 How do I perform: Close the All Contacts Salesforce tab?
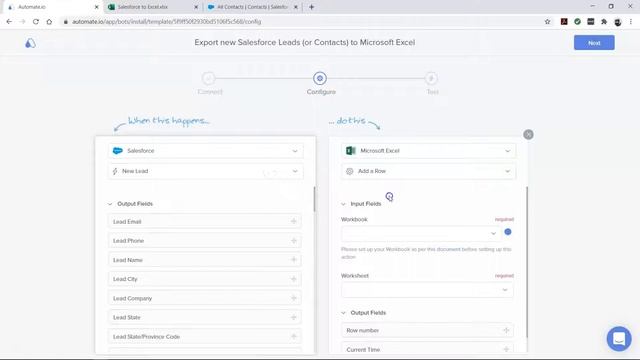point(296,7)
